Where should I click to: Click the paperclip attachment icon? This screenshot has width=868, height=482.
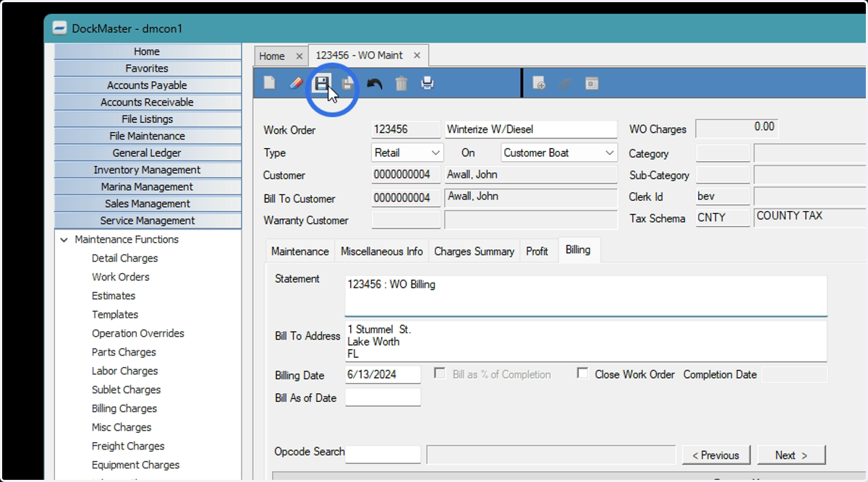pos(566,83)
